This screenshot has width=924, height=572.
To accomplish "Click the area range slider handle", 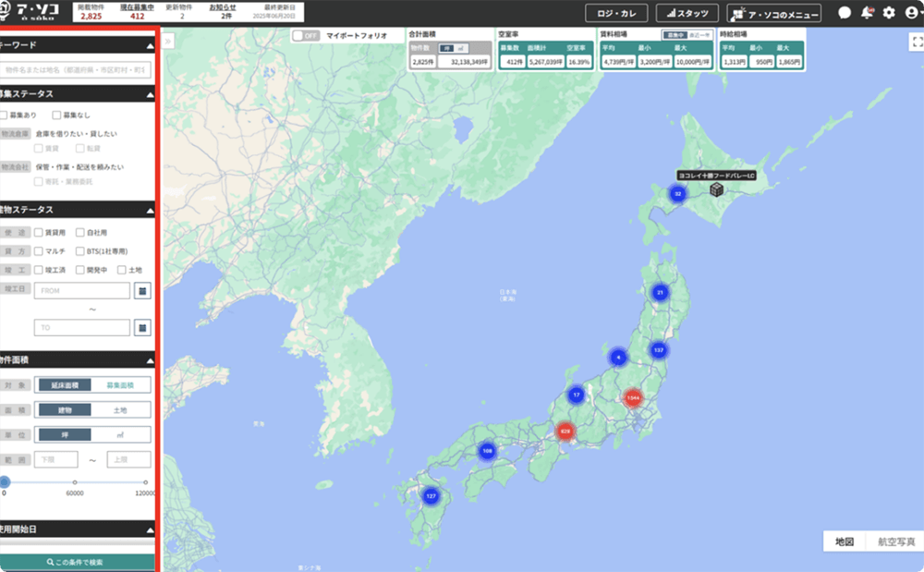I will click(x=4, y=482).
